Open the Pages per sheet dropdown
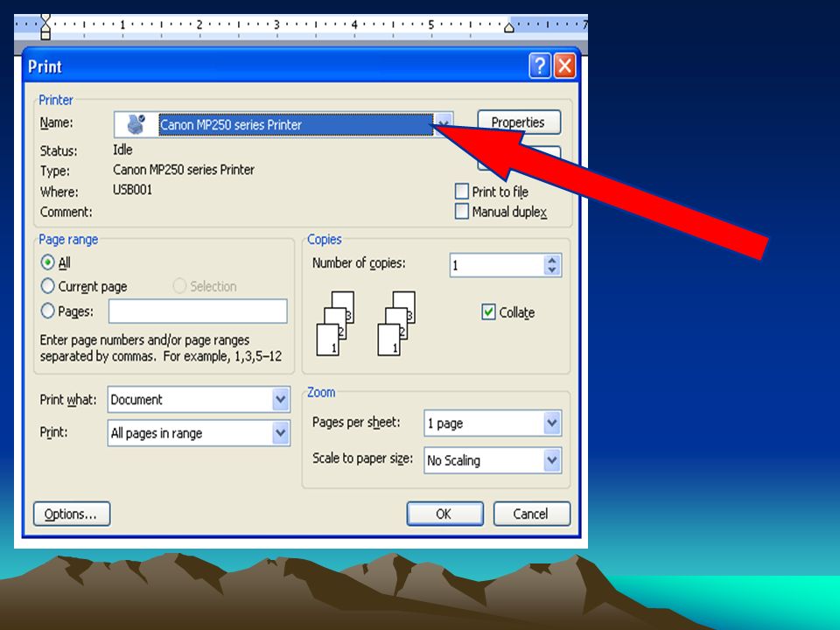Screen dimensions: 840x630 click(x=493, y=423)
